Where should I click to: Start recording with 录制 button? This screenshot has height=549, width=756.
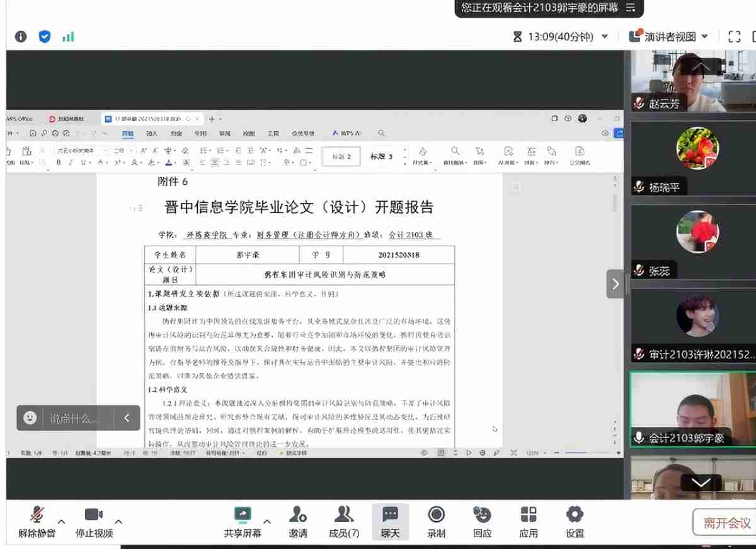[436, 516]
